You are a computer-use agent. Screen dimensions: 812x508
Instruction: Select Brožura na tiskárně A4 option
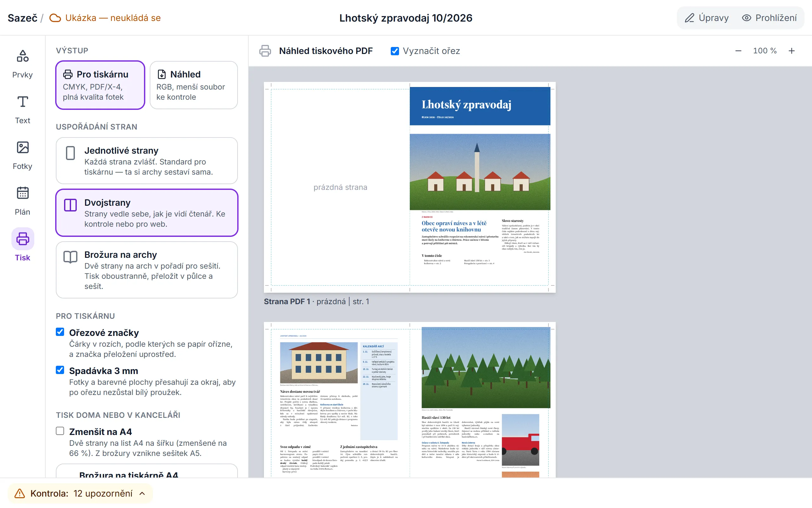click(147, 471)
